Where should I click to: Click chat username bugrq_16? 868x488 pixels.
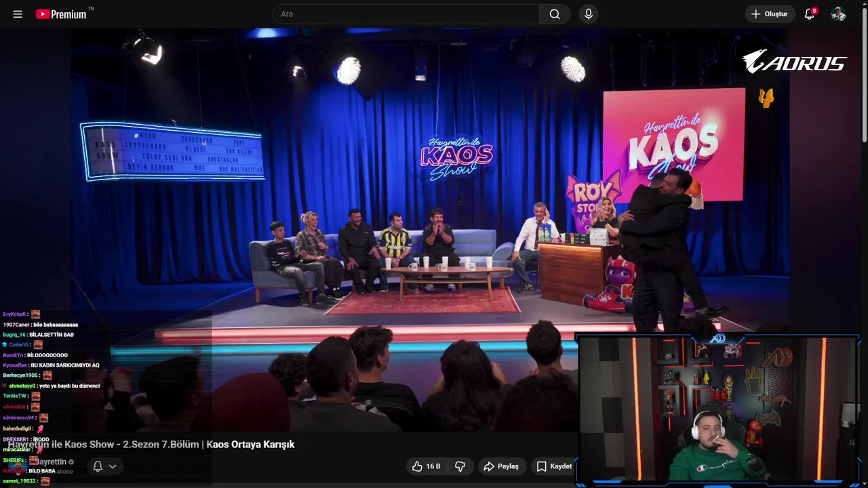tap(14, 335)
